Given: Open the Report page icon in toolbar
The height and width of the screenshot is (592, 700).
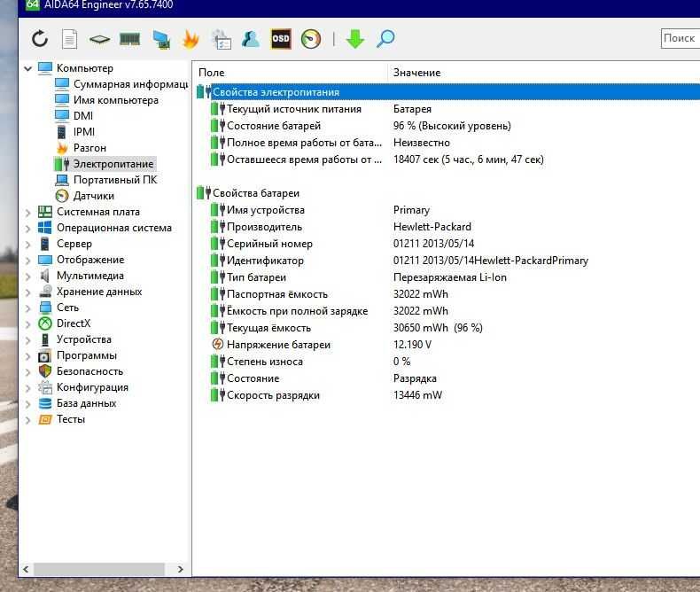Looking at the screenshot, I should (69, 39).
